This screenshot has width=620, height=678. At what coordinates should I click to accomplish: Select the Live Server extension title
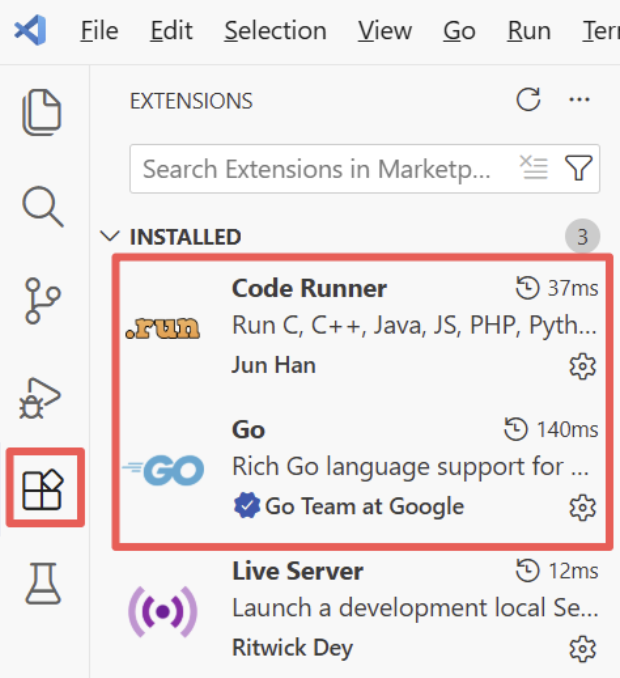297,571
